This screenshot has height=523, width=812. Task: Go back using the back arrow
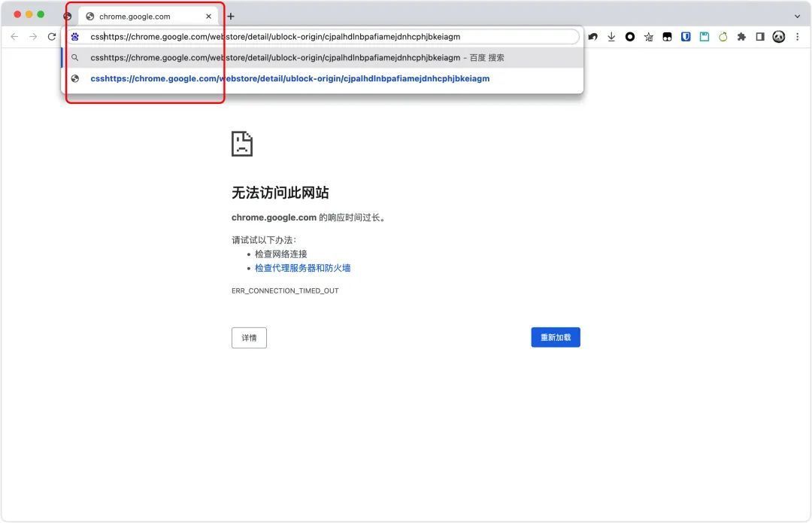click(x=14, y=37)
